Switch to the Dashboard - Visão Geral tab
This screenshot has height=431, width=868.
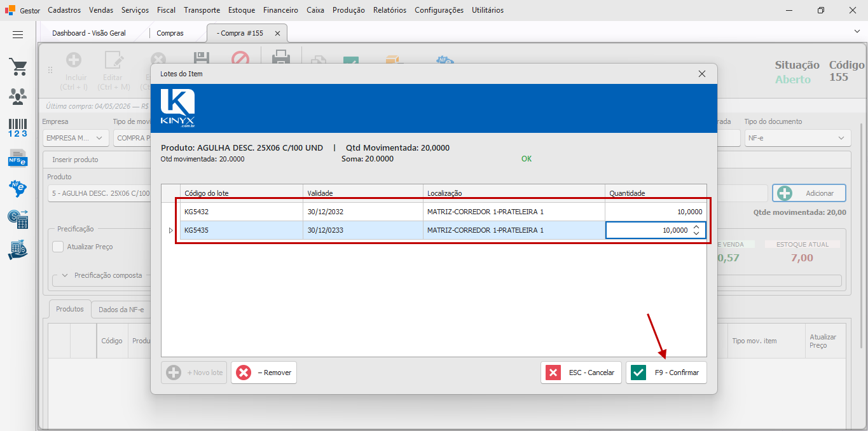89,33
